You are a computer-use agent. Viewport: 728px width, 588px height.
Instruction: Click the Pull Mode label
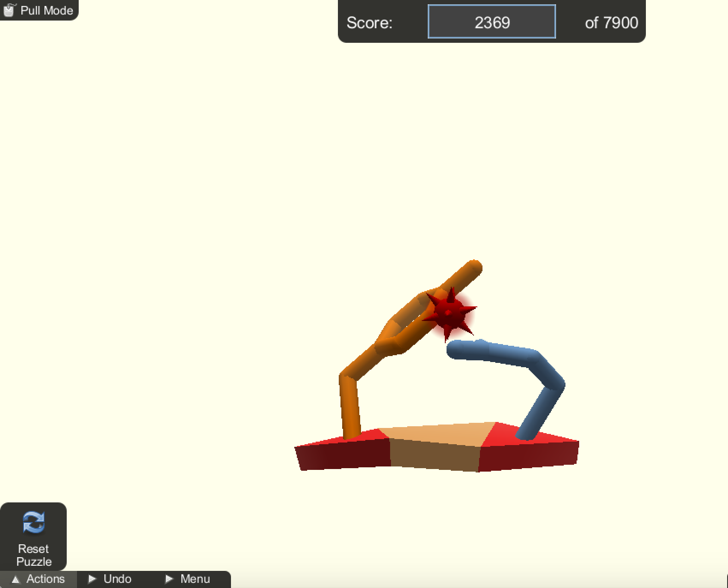47,11
